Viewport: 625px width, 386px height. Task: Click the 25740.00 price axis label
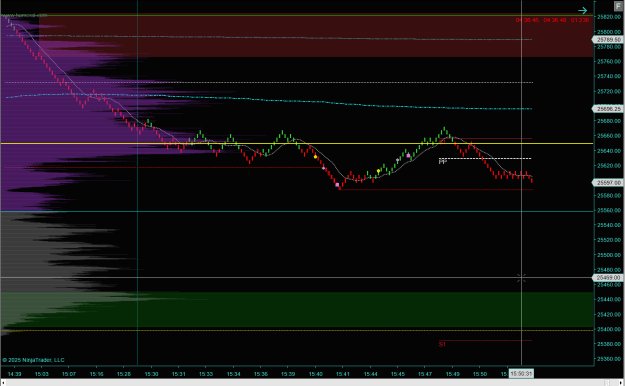click(x=609, y=76)
